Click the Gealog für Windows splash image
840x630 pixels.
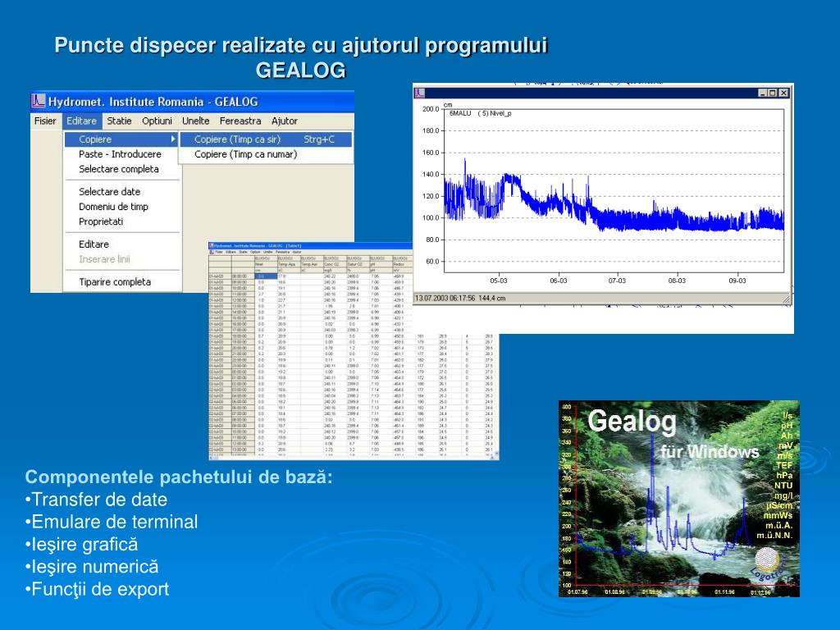[x=678, y=499]
